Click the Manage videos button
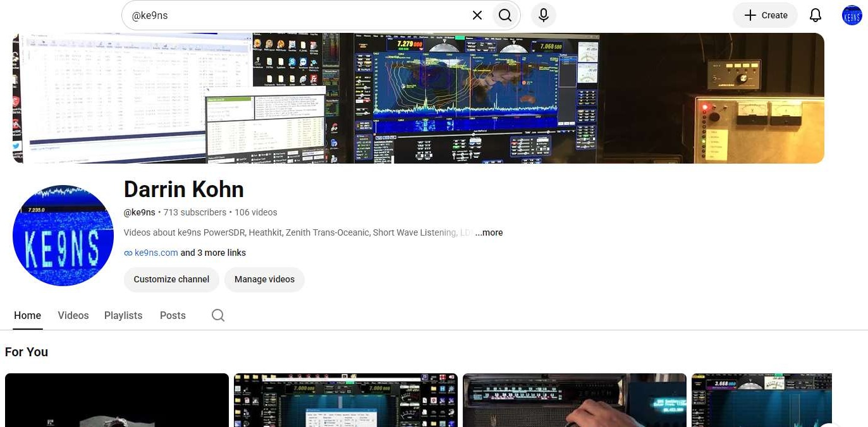The height and width of the screenshot is (427, 868). coord(264,279)
